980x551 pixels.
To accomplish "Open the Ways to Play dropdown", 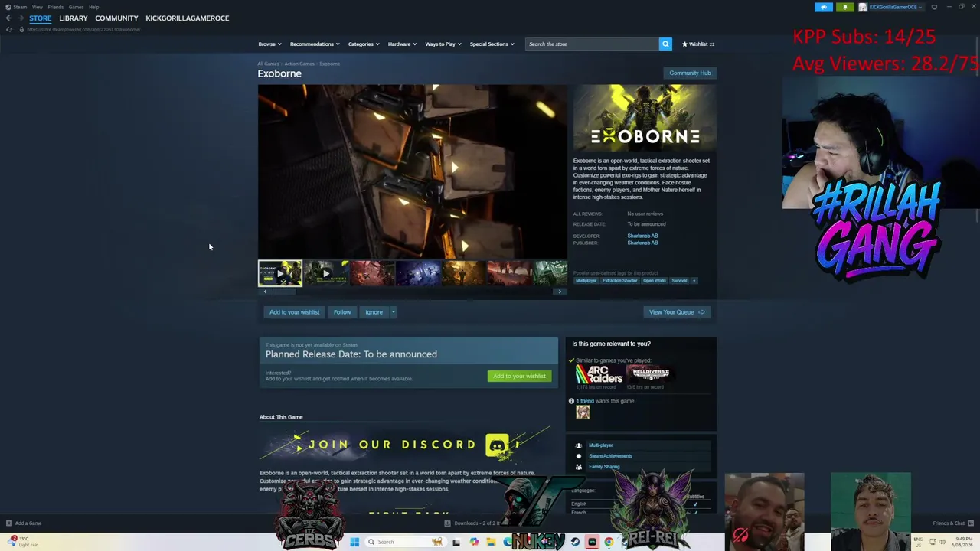I will pos(443,44).
